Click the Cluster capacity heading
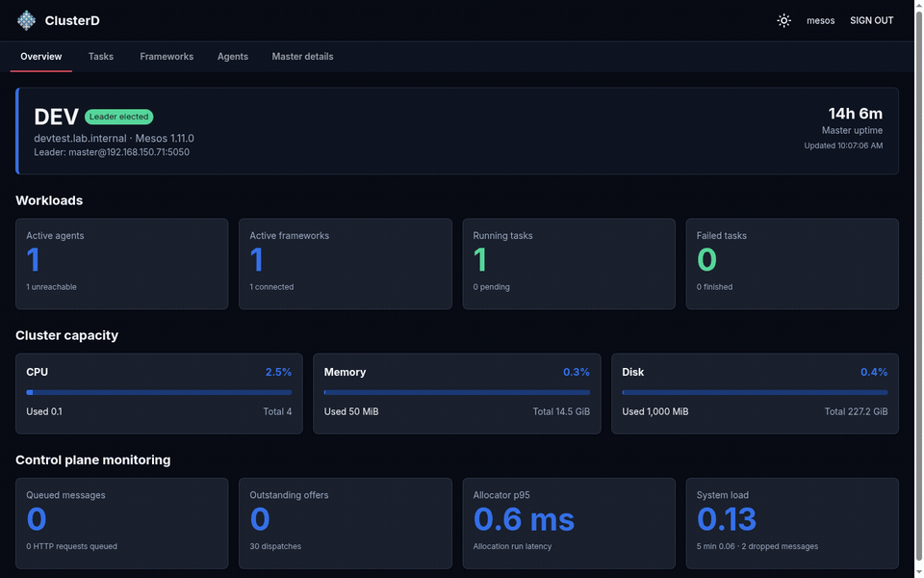The image size is (924, 578). pos(66,335)
